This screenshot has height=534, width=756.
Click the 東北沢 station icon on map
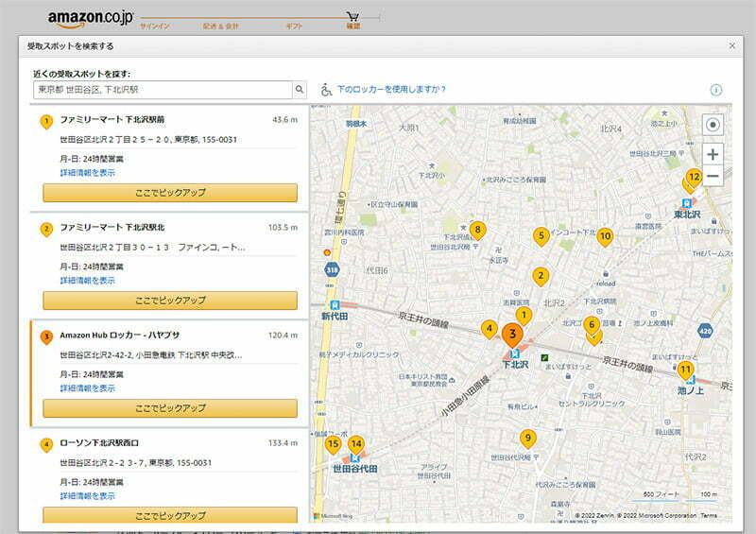[x=687, y=203]
